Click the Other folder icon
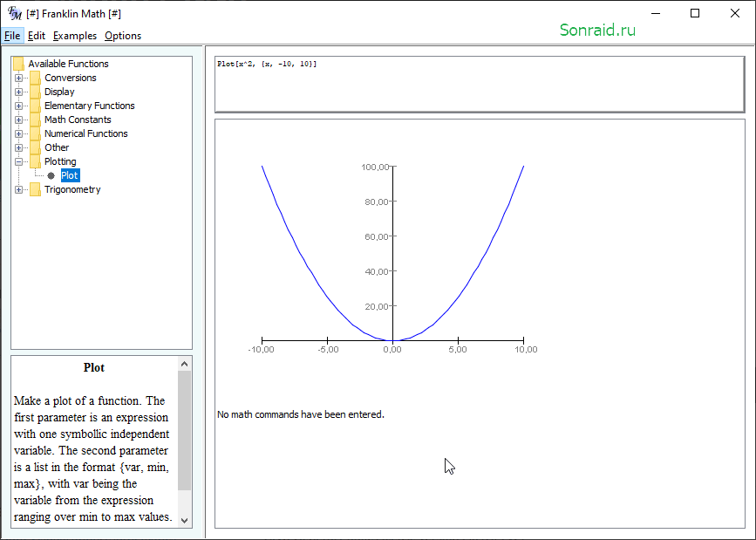The width and height of the screenshot is (756, 540). [35, 147]
